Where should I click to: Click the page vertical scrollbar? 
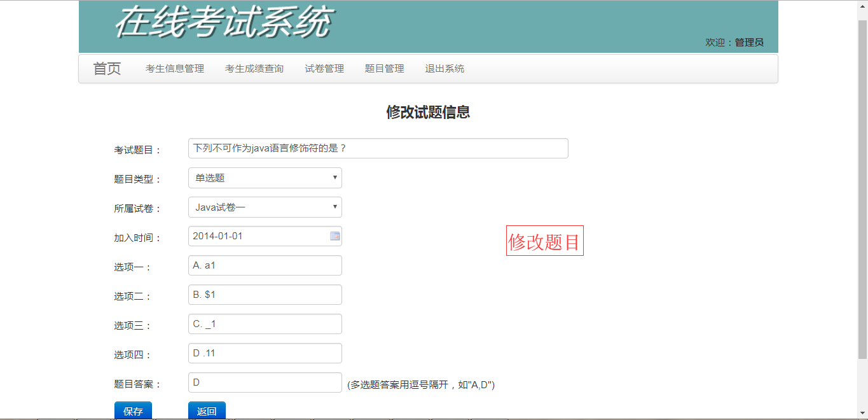click(x=863, y=189)
